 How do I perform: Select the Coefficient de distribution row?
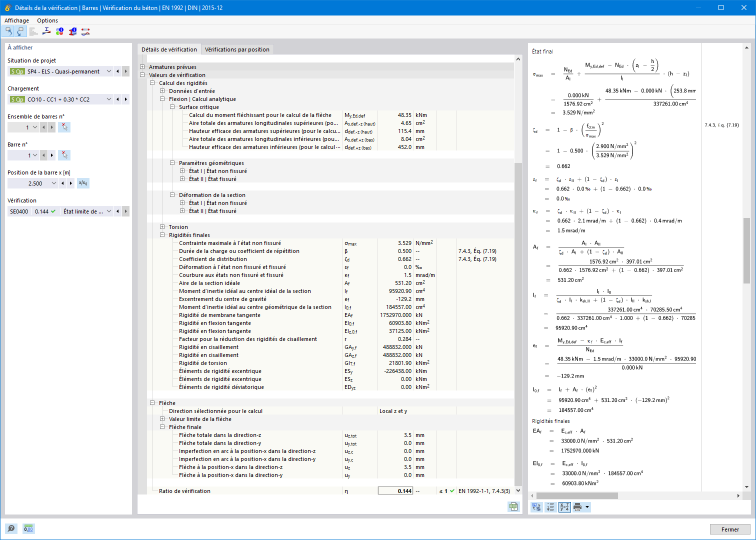point(330,259)
